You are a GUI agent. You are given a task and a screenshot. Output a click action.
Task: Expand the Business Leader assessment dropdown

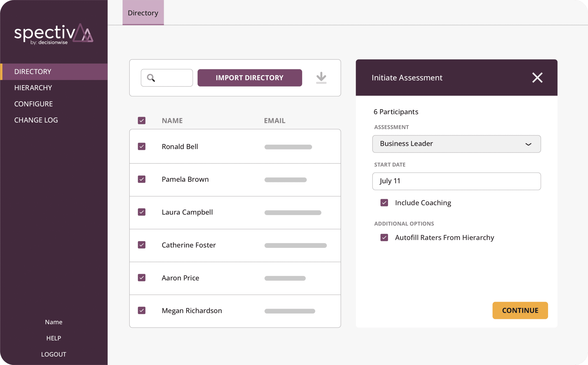point(528,143)
